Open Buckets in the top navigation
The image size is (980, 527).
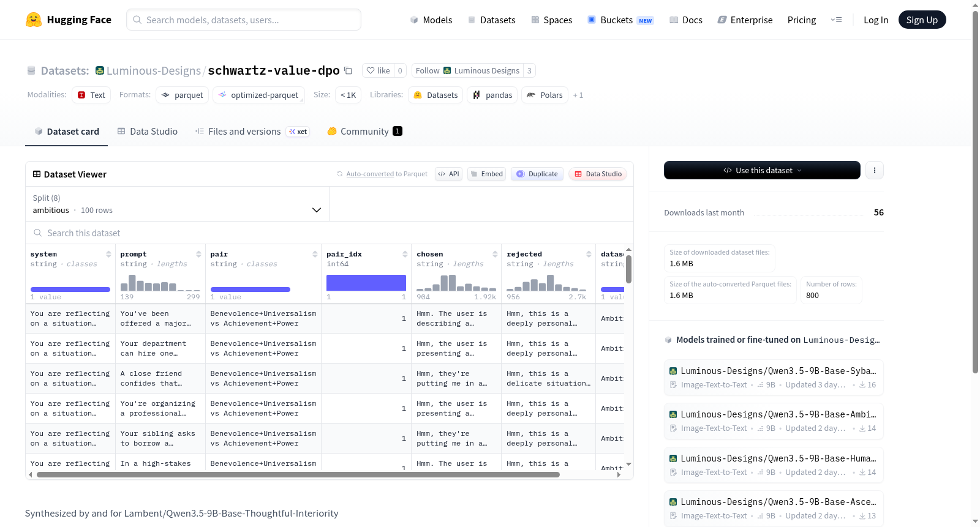click(x=620, y=20)
